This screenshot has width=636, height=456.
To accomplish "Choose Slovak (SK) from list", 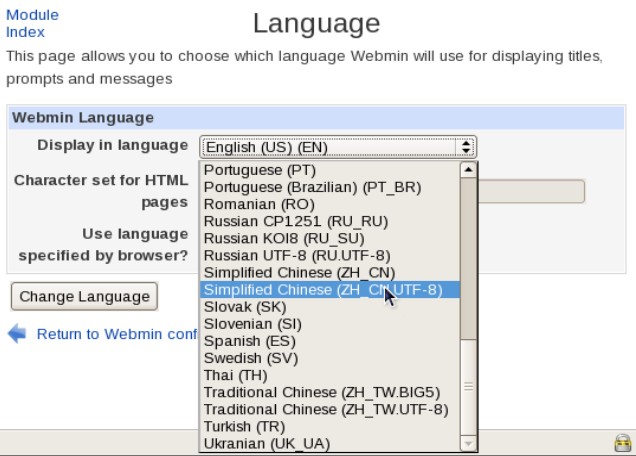I will pos(330,307).
